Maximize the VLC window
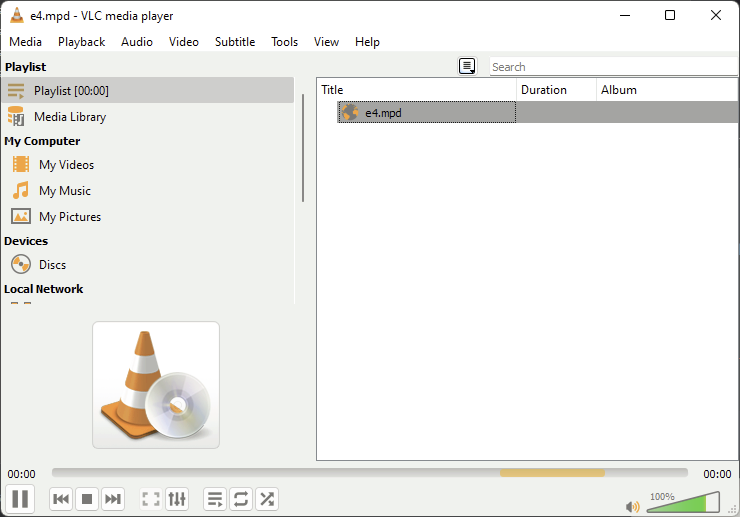Screen dimensions: 740x517 (x=670, y=15)
